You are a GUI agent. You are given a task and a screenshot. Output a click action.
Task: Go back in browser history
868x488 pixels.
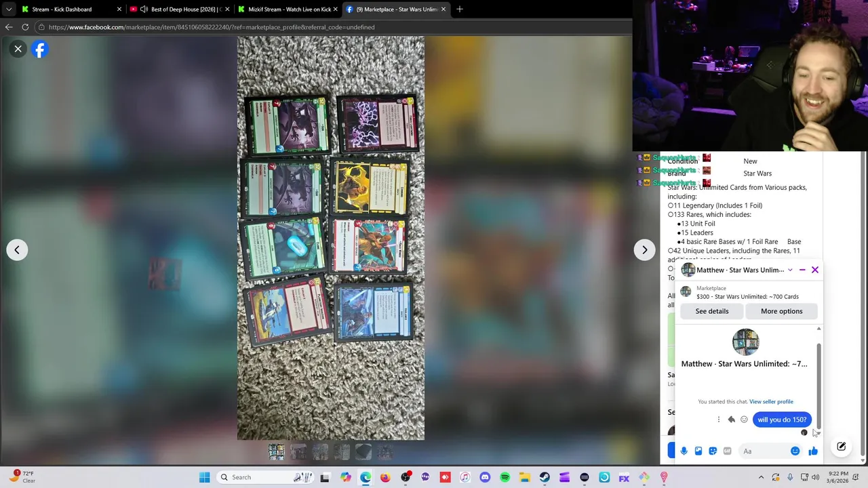click(x=9, y=27)
